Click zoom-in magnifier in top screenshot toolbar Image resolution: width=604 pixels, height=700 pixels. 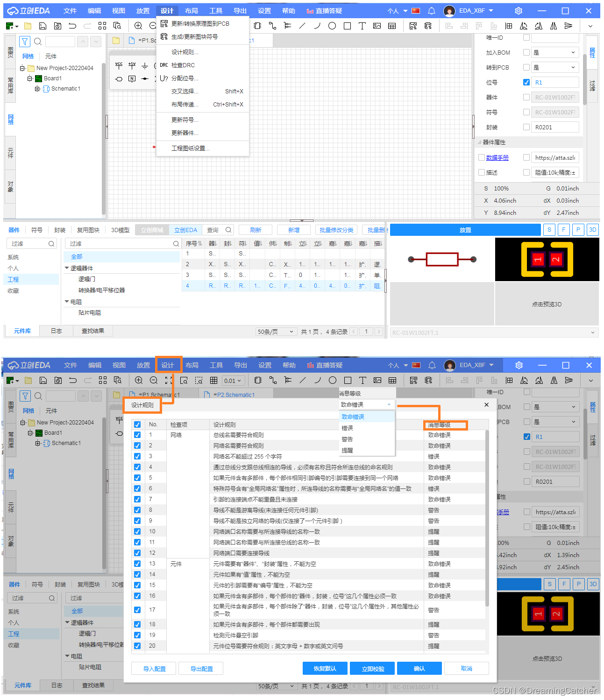(138, 26)
